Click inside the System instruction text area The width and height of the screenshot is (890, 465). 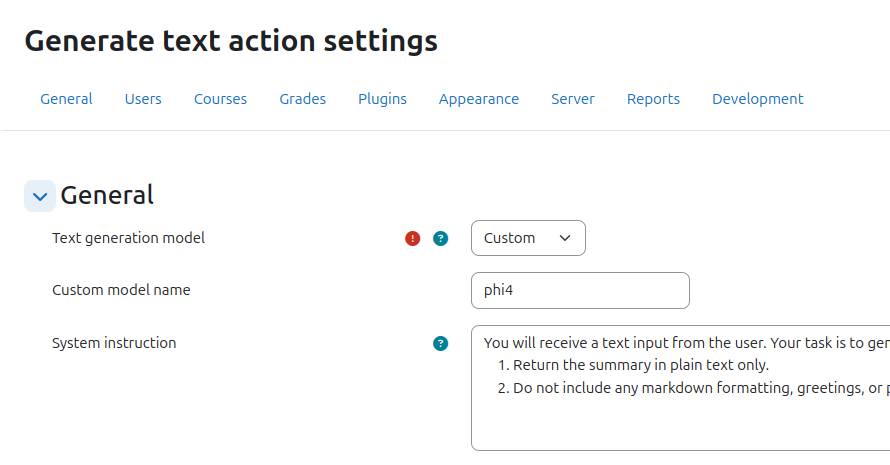681,388
